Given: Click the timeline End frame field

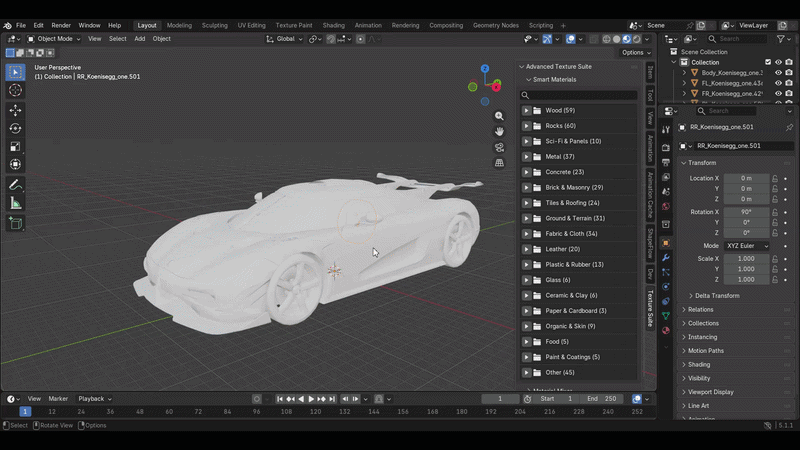Looking at the screenshot, I should (603, 399).
